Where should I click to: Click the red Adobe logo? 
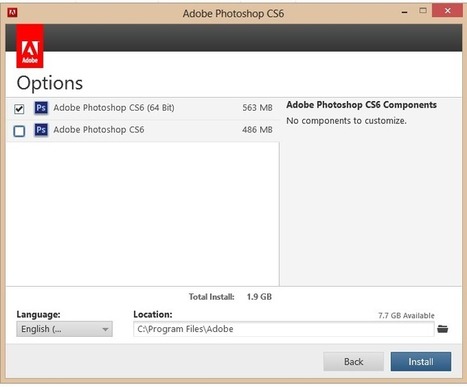[30, 46]
